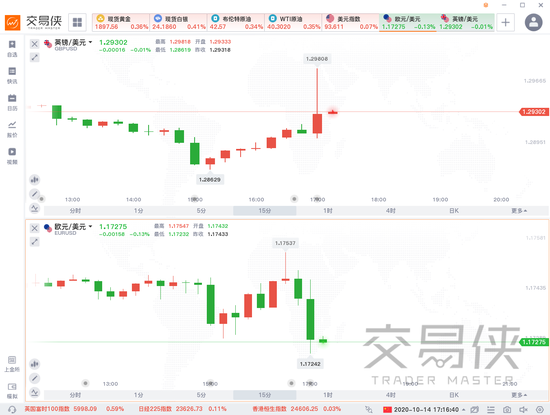This screenshot has width=550, height=415.
Task: Open the 视频 video sidebar item
Action: point(12,156)
